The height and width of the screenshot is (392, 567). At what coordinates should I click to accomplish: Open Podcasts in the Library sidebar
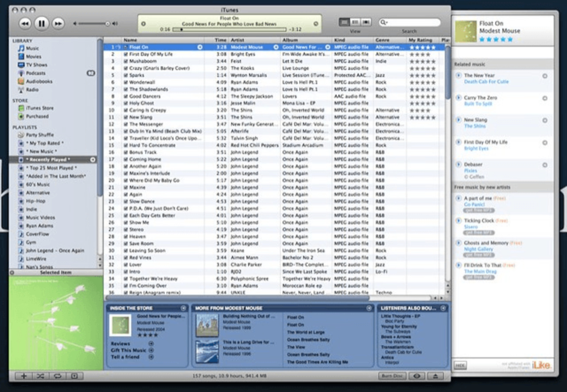click(35, 73)
